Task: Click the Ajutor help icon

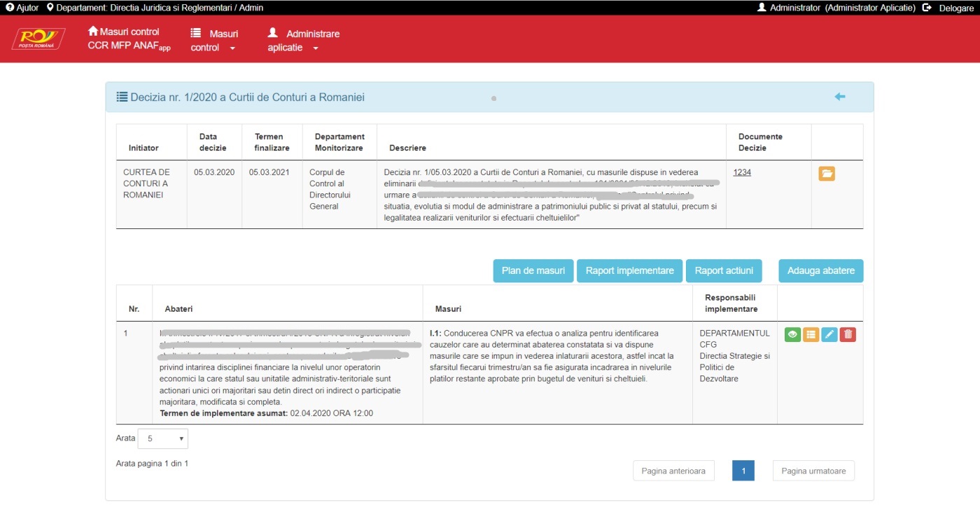Action: (x=10, y=8)
